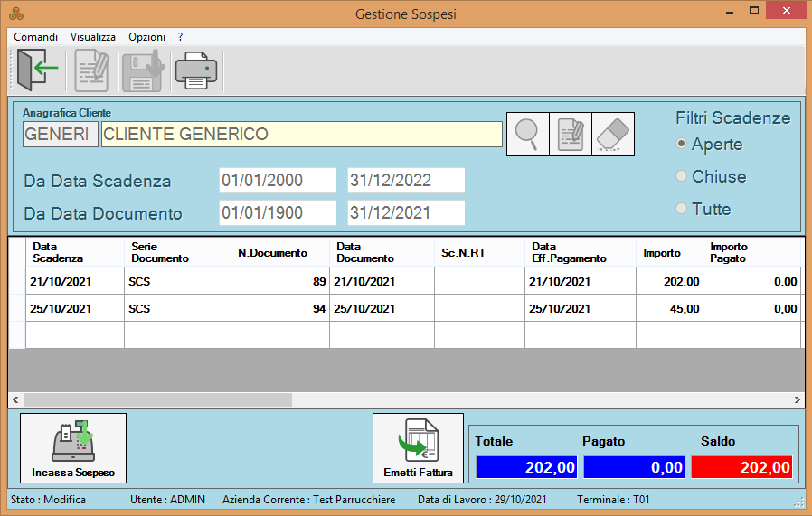Click the edit customer record icon
The image size is (812, 516).
[571, 135]
